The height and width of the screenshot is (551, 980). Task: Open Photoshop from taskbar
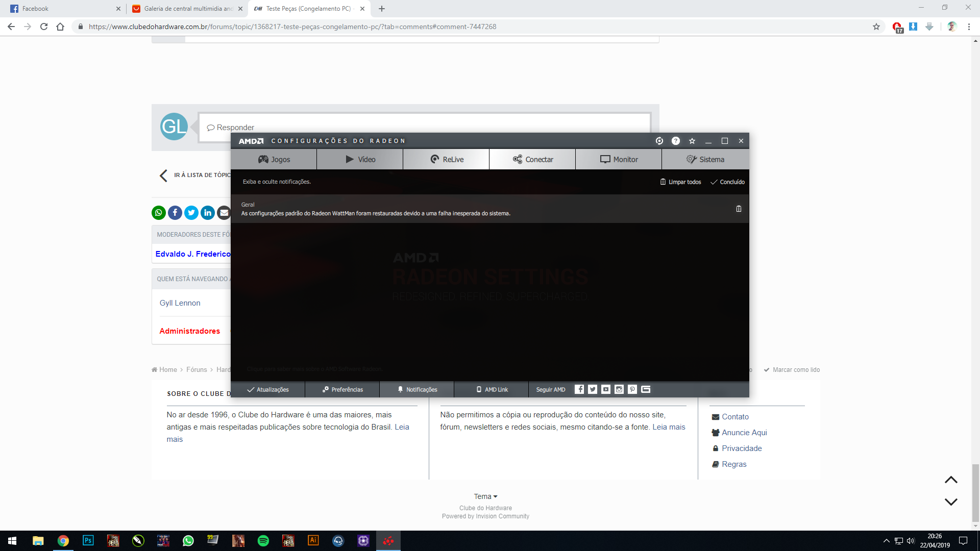[x=88, y=541]
